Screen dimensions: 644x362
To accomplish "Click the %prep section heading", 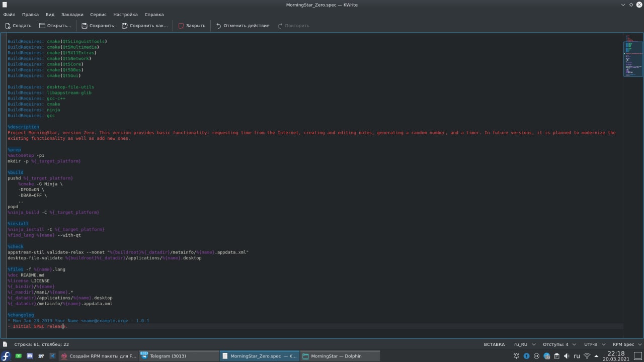I will point(14,150).
